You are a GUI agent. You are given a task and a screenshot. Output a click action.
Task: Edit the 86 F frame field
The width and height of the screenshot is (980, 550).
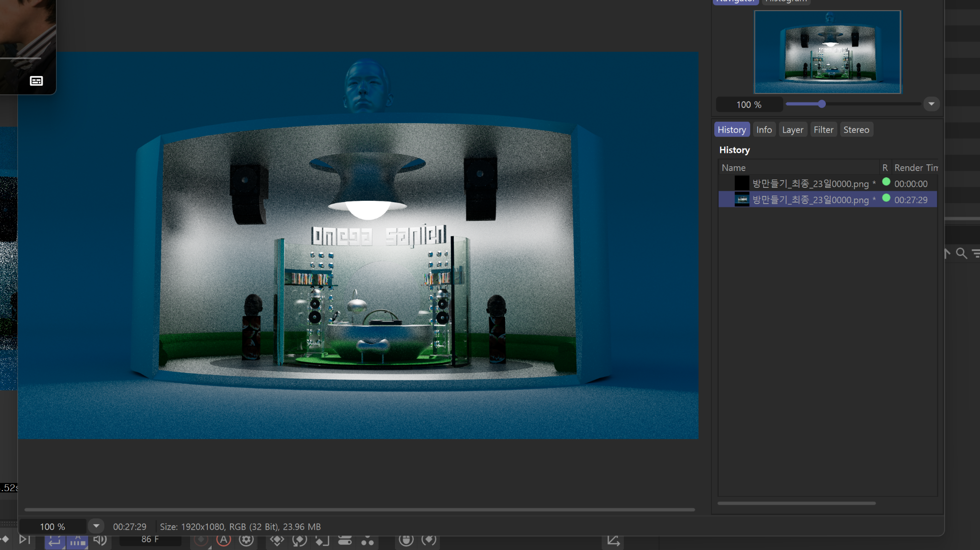(x=150, y=539)
